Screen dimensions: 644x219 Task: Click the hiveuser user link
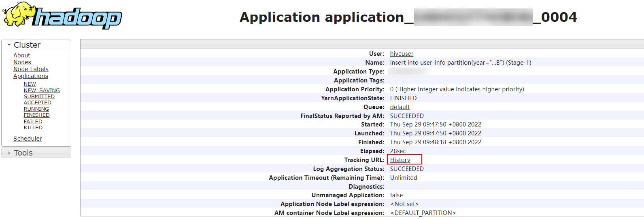click(402, 54)
